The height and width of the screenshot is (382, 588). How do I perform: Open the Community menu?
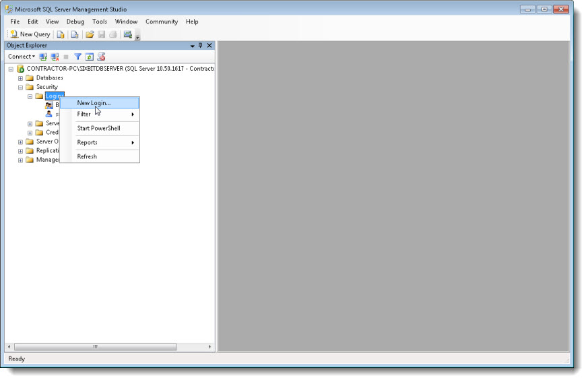162,22
